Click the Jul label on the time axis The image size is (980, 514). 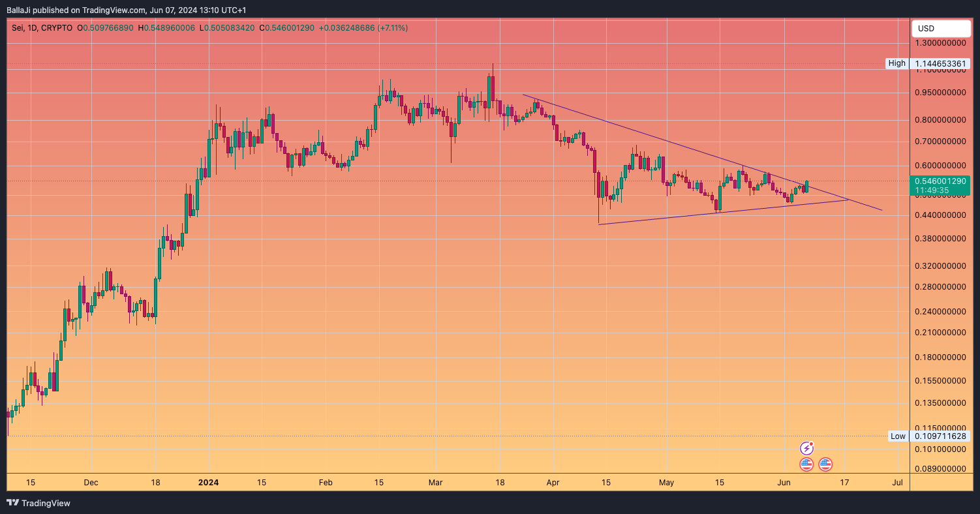897,483
